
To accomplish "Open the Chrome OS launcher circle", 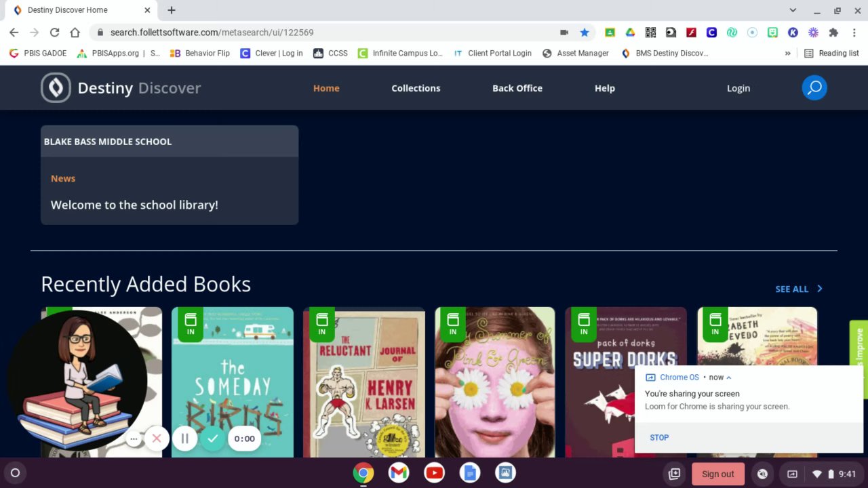I will [15, 473].
